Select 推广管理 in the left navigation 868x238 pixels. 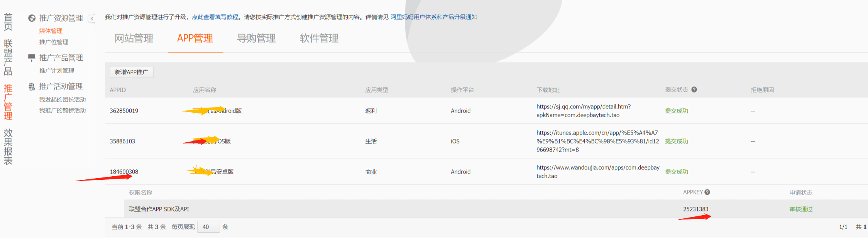[x=8, y=102]
